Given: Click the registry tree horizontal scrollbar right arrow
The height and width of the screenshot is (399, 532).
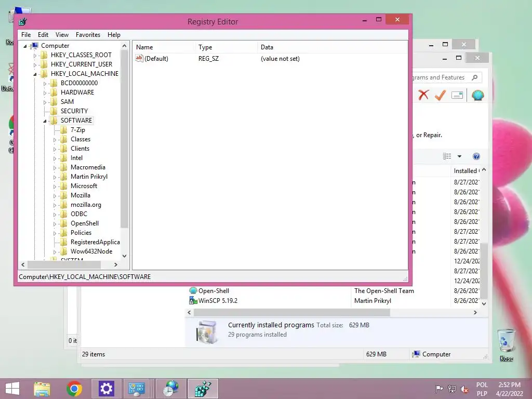Looking at the screenshot, I should (x=116, y=264).
